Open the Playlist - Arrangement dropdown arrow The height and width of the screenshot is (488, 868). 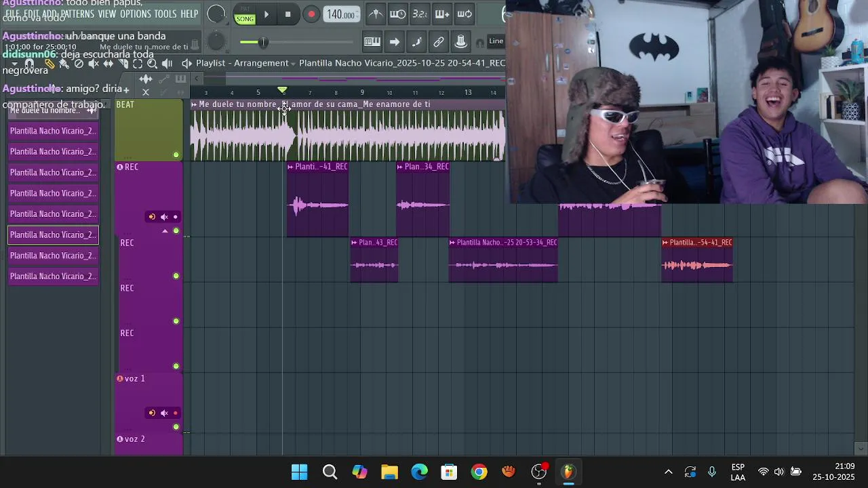(x=293, y=63)
